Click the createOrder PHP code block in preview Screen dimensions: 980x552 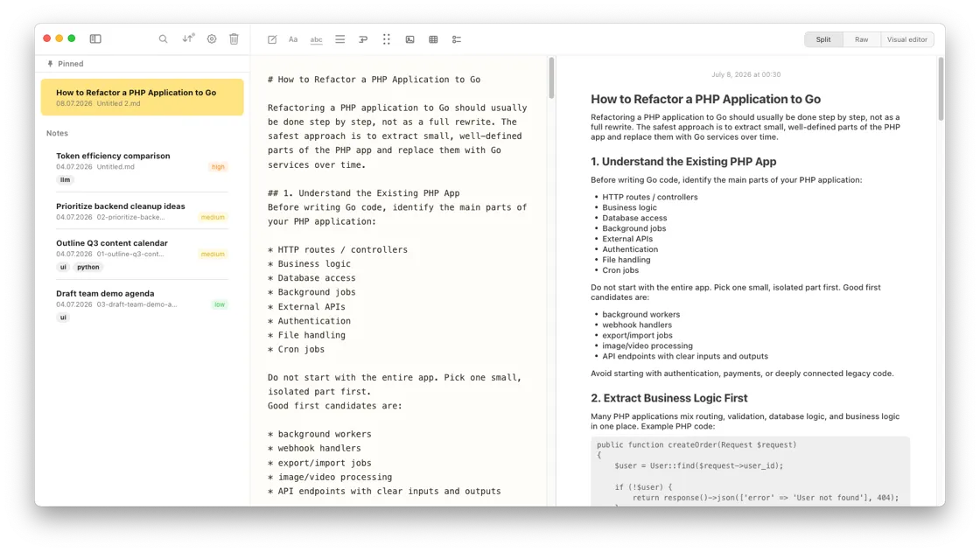click(750, 472)
